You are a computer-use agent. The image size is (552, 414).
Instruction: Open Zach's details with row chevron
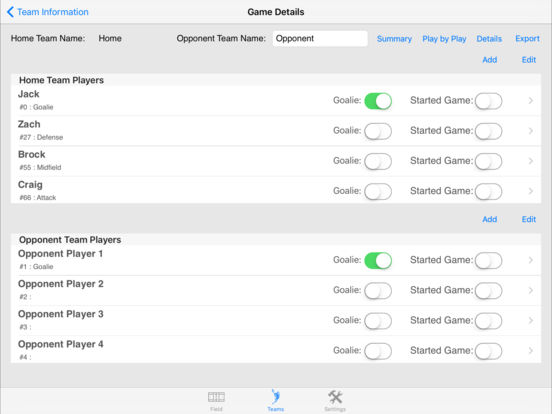[x=531, y=131]
